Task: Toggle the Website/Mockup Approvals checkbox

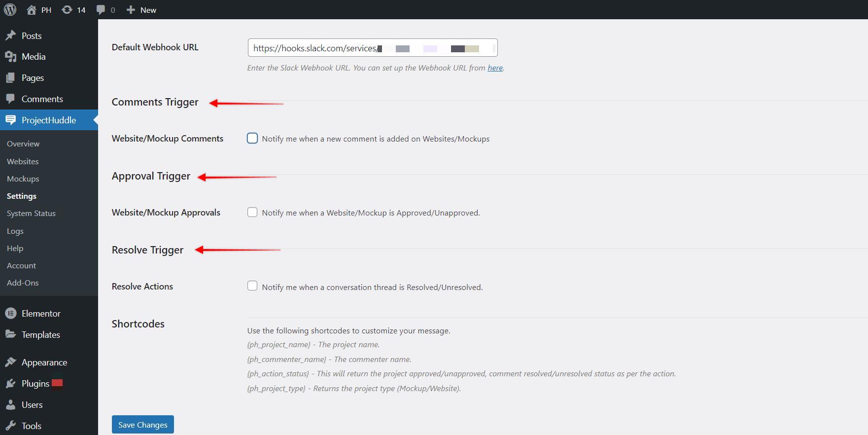Action: pos(252,213)
